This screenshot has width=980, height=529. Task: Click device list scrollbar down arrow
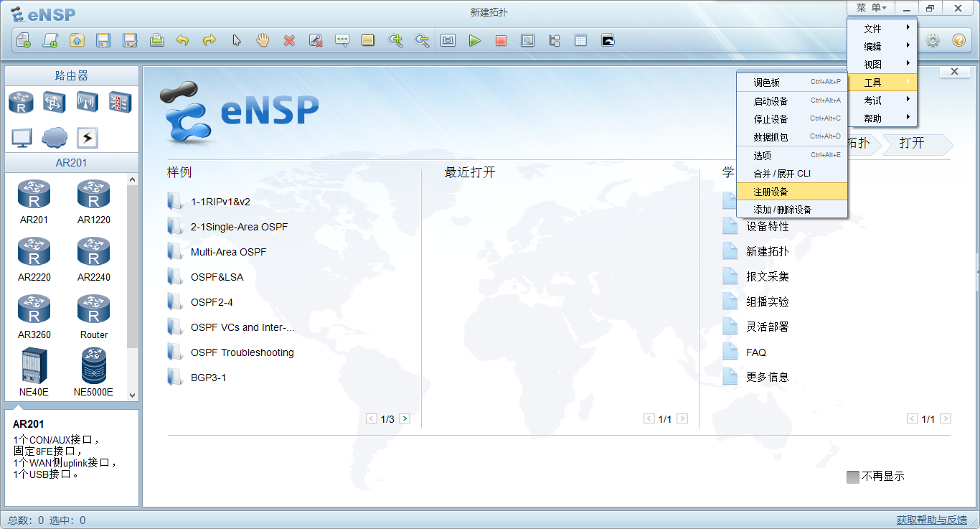click(132, 395)
